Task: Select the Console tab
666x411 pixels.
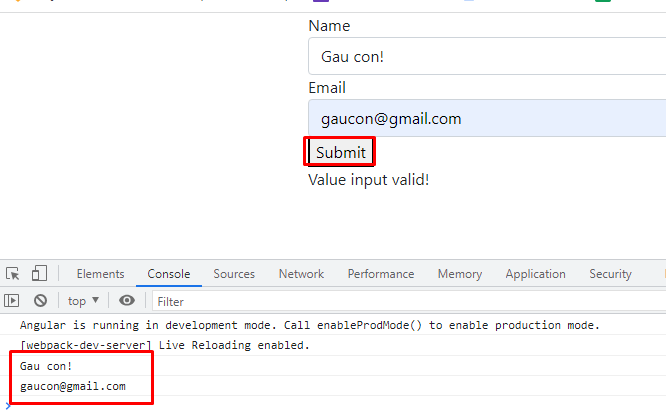Action: pos(169,274)
